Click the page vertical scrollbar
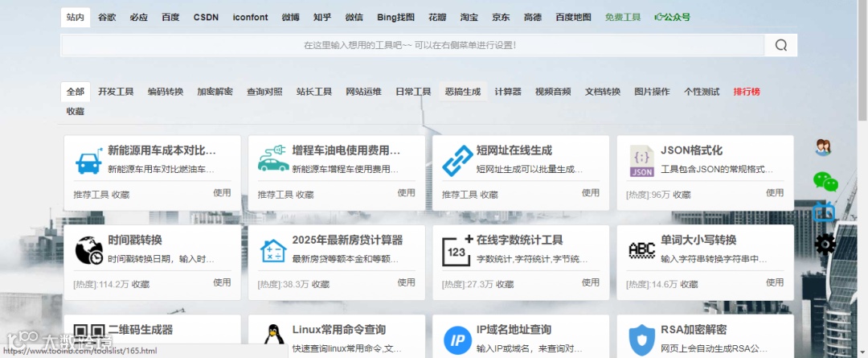Viewport: 868px width, 358px height. point(862,61)
